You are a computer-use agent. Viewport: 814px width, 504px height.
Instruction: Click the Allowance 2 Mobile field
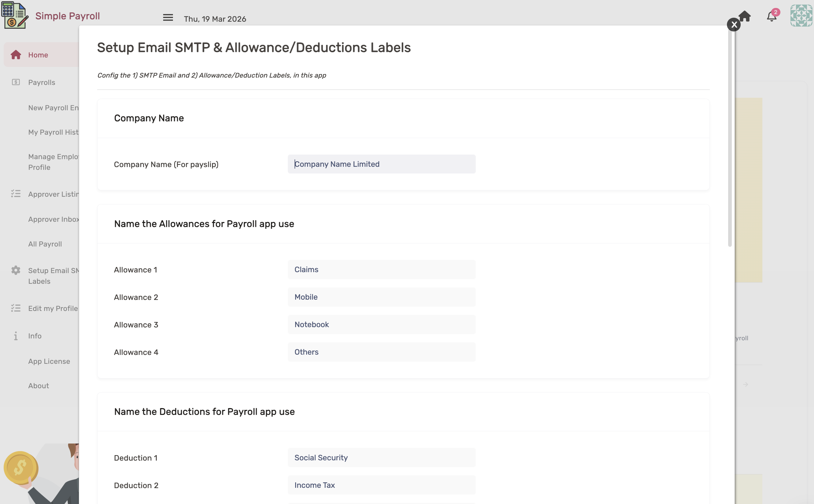tap(381, 297)
